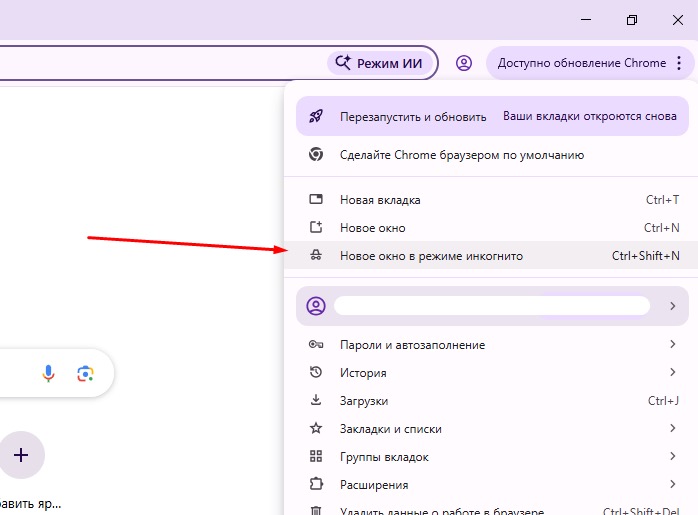Click the microphone voice search icon
Viewport: 698px width, 515px height.
(x=48, y=373)
